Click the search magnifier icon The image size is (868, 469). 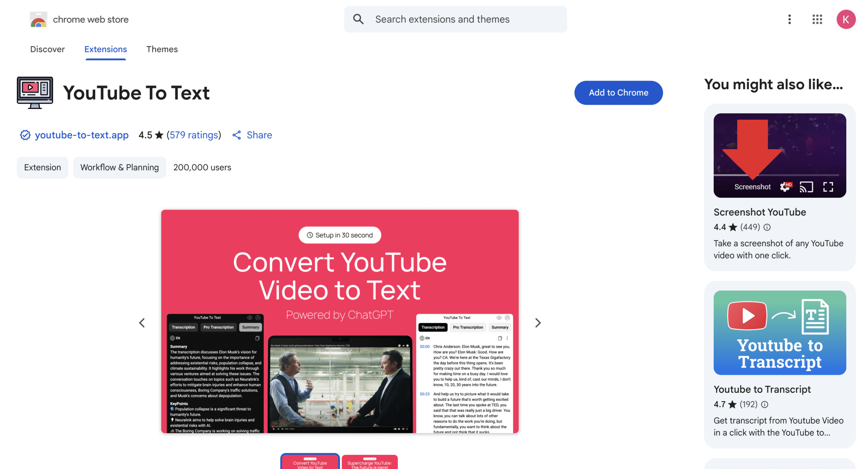pyautogui.click(x=358, y=19)
